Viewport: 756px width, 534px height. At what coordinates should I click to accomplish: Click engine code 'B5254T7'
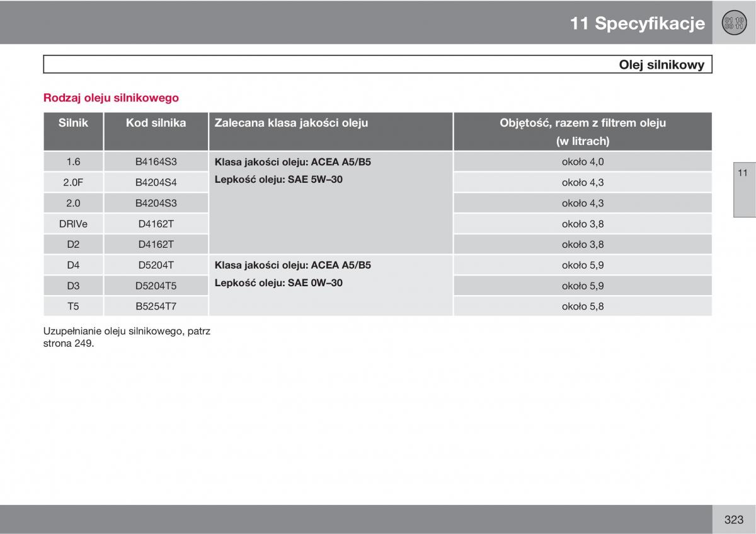[x=156, y=306]
